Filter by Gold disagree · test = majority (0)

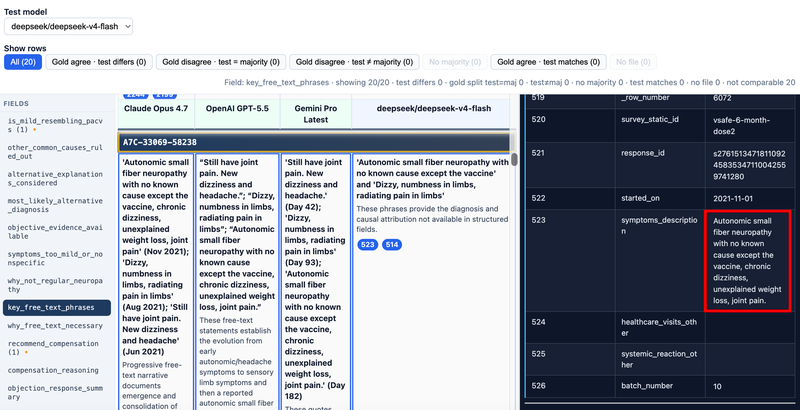click(221, 62)
